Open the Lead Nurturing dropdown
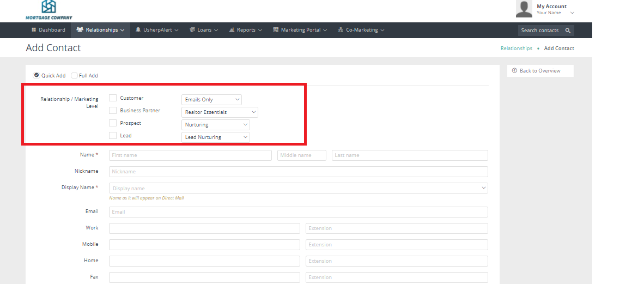Viewport: 644px width, 284px height. (x=215, y=137)
